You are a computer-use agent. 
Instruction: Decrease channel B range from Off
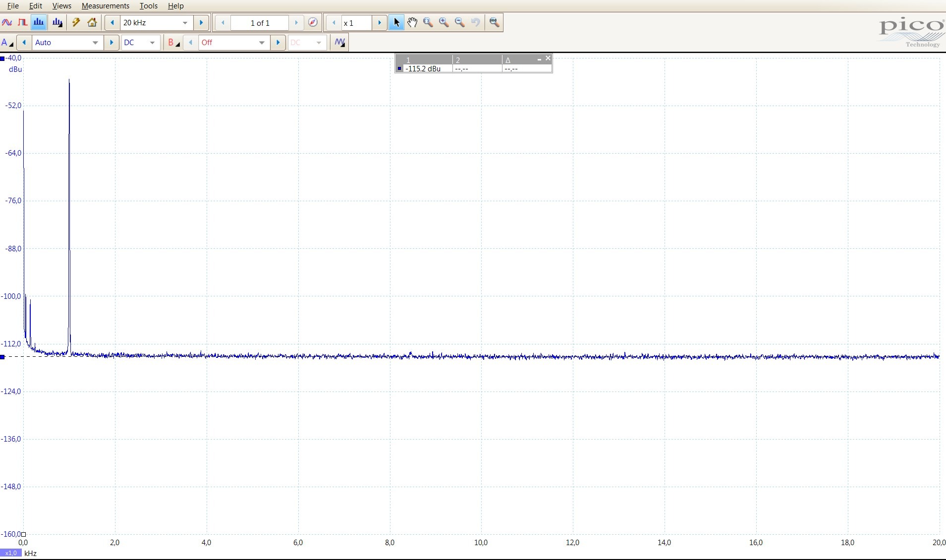[x=191, y=43]
